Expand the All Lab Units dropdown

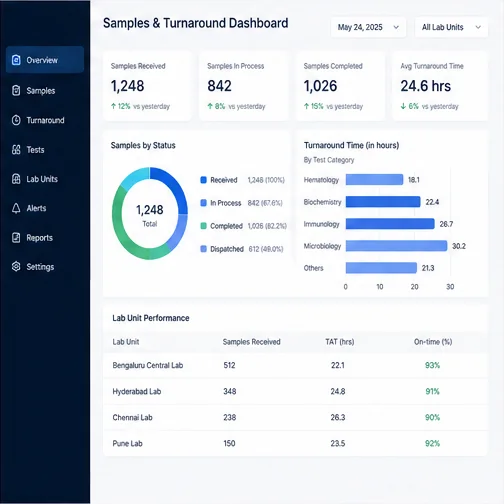pos(451,27)
